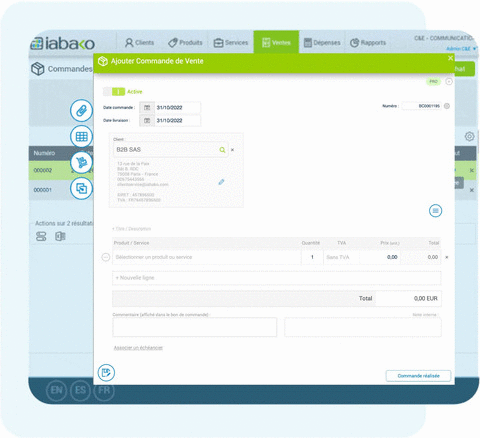Click the circle icon next to PRO badge
Screen dimensions: 480x438
pyautogui.click(x=449, y=81)
